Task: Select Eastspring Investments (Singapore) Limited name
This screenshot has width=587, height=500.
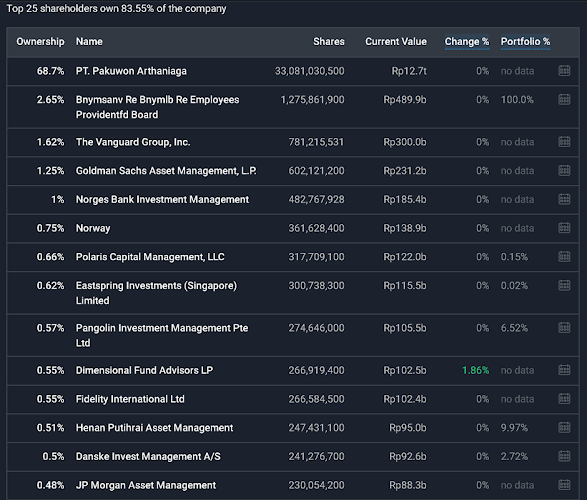Action: point(156,293)
